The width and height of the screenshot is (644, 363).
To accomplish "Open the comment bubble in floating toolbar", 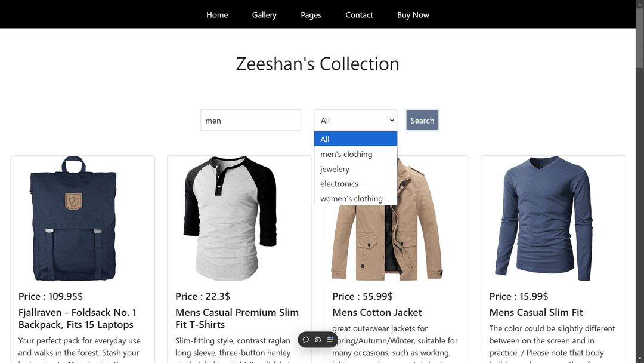I will 305,340.
